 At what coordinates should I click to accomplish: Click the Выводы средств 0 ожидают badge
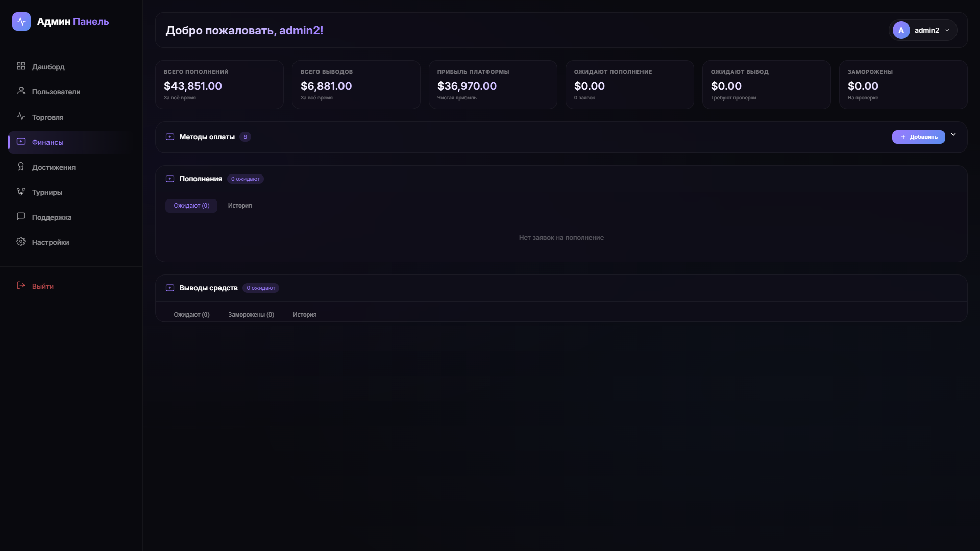point(261,288)
